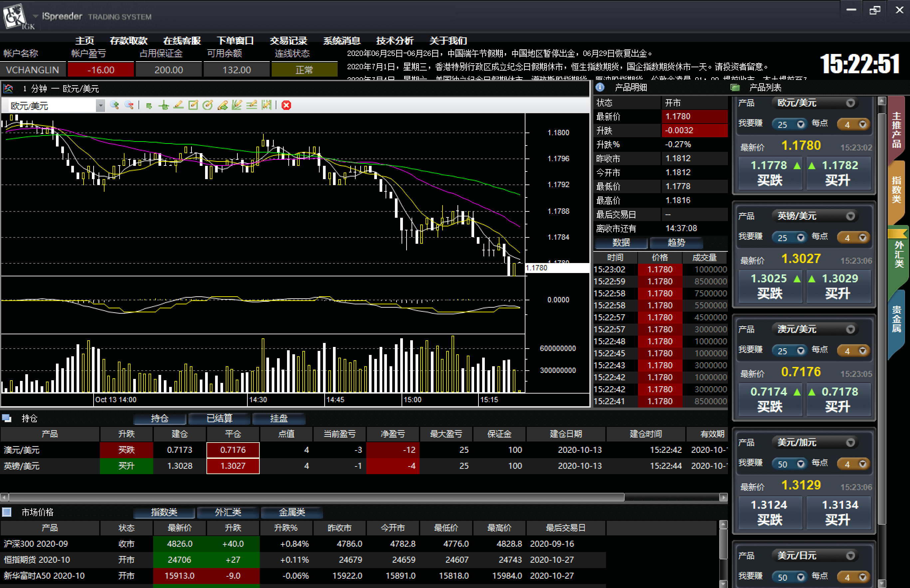Click the 持仓 panel icon
This screenshot has height=588, width=910.
click(x=6, y=418)
